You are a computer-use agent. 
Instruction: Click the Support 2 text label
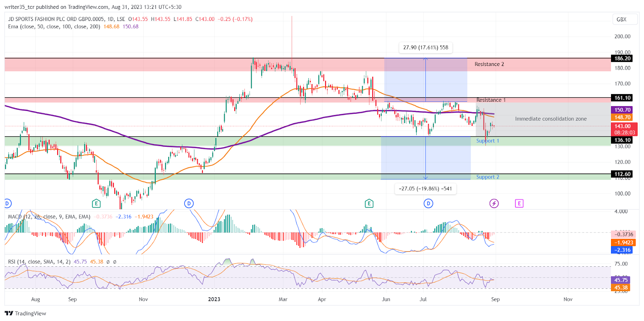(x=487, y=177)
